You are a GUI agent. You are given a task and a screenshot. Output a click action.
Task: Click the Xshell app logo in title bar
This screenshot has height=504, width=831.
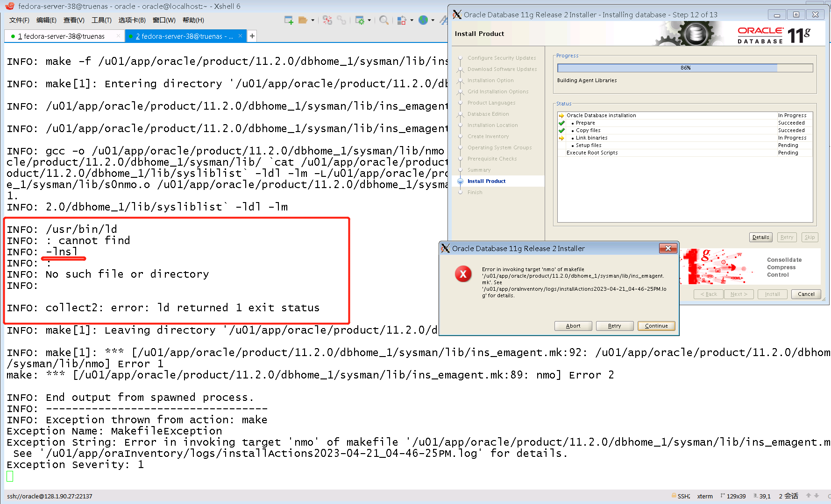tap(10, 6)
